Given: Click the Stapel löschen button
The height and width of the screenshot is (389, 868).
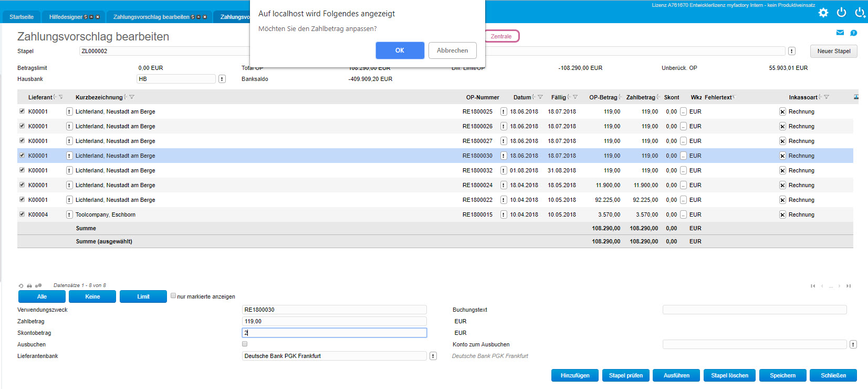Looking at the screenshot, I should 730,375.
